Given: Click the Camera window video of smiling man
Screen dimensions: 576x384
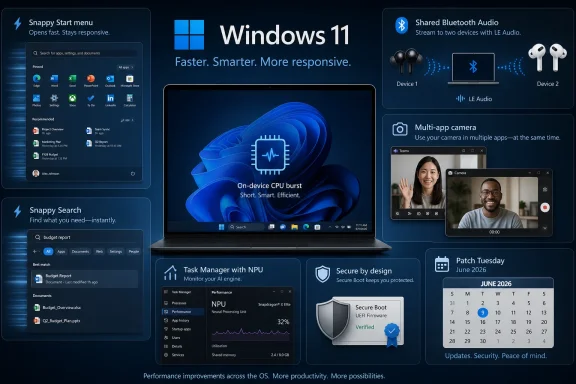Looking at the screenshot, I should (x=492, y=202).
